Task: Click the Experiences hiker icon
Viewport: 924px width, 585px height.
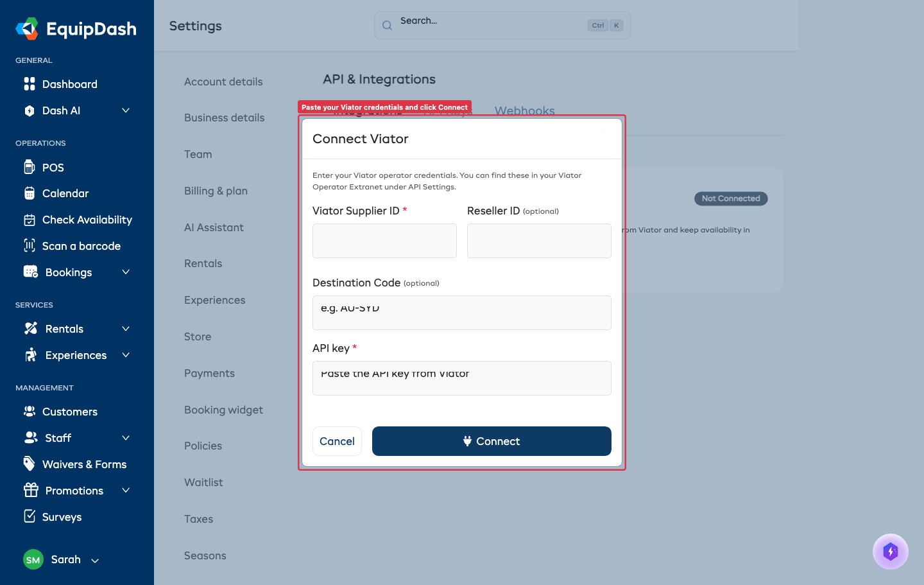Action: click(x=31, y=355)
